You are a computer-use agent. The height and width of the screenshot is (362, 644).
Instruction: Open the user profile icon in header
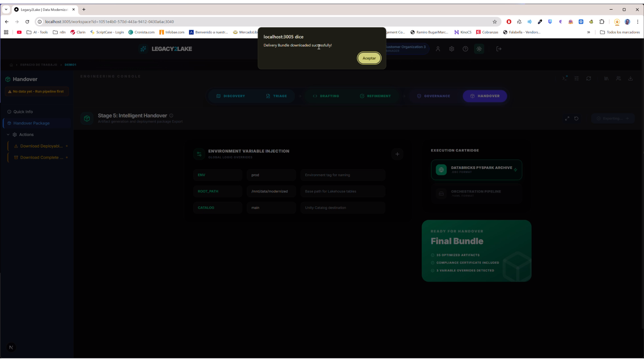(438, 49)
